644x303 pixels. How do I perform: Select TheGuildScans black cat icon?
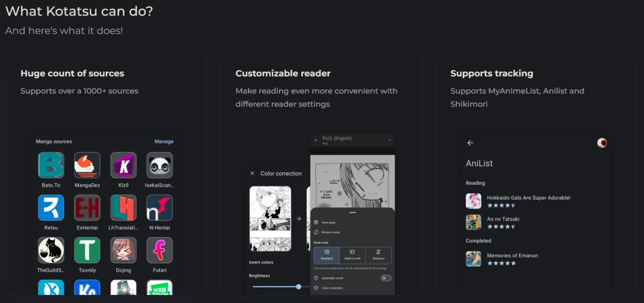[51, 250]
